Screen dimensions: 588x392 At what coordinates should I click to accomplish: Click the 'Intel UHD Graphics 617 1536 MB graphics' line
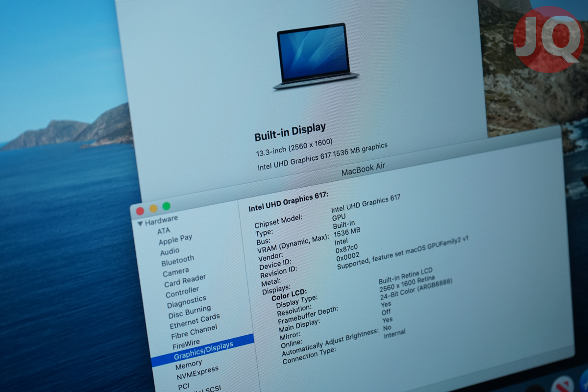tap(322, 156)
